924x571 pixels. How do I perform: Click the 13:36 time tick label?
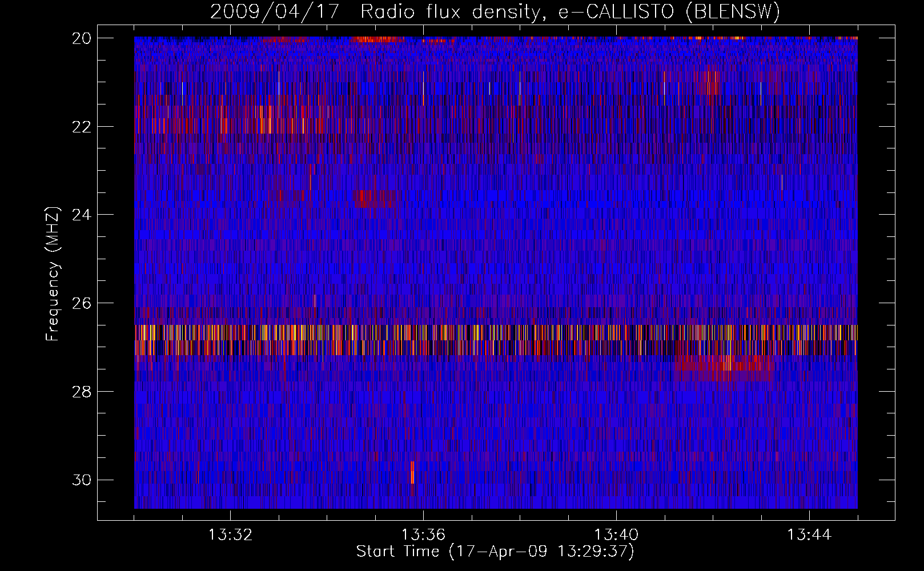pos(423,535)
